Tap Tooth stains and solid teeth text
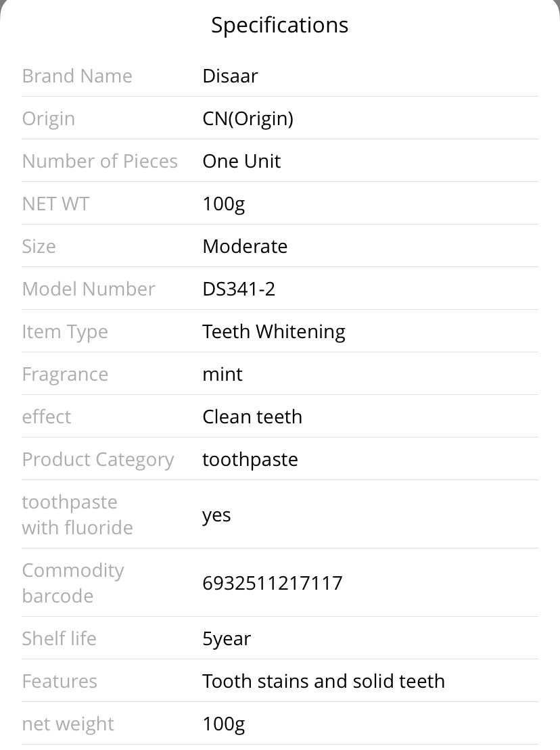This screenshot has width=560, height=750. click(x=324, y=681)
